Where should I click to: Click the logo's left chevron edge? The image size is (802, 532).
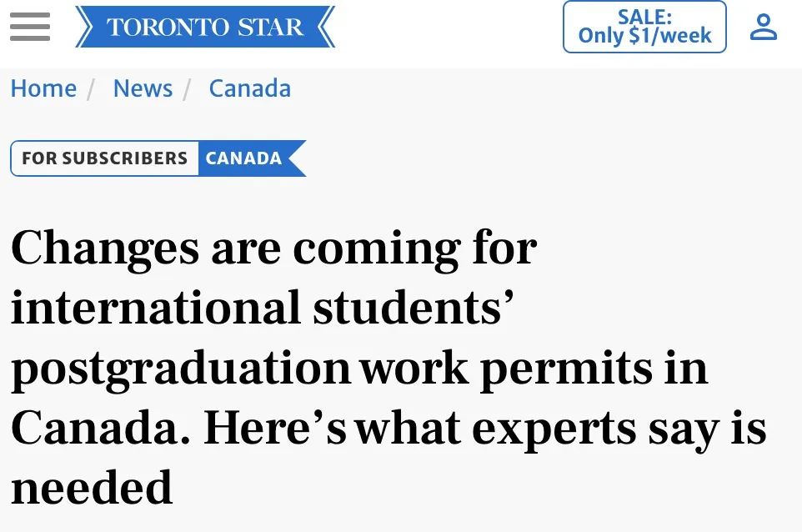coord(83,27)
